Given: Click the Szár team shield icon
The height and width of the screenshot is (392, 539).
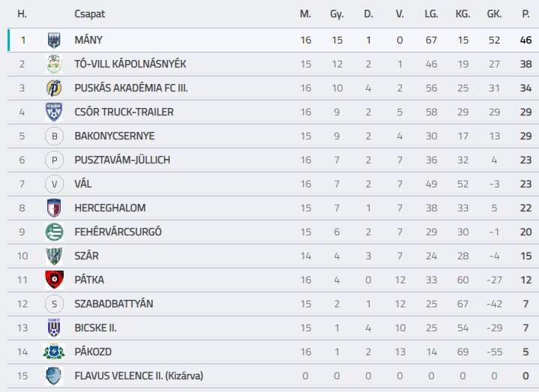Looking at the screenshot, I should tap(54, 256).
